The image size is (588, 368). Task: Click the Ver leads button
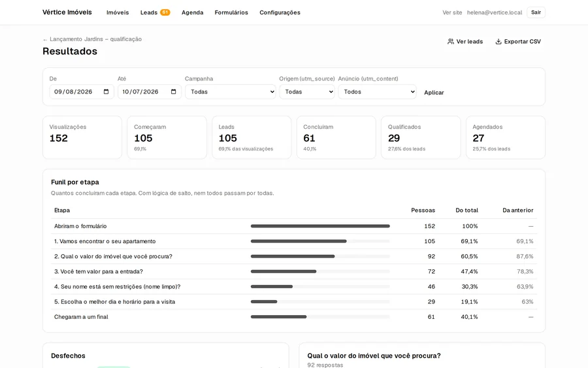tap(465, 42)
